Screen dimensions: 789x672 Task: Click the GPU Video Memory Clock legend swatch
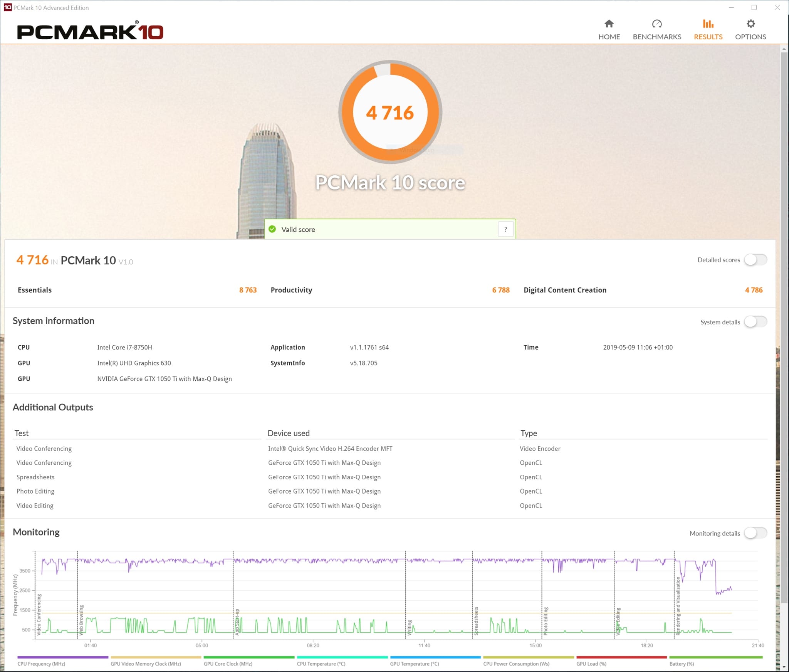click(x=156, y=657)
